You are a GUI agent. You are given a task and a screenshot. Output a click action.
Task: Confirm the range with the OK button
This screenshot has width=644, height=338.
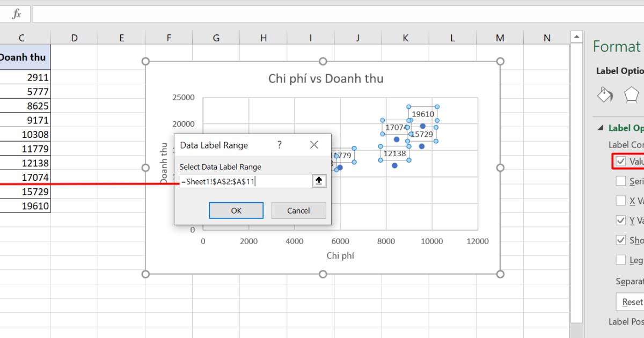pyautogui.click(x=236, y=210)
